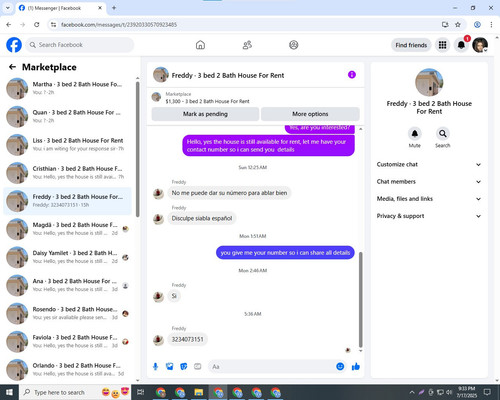The height and width of the screenshot is (400, 500).
Task: Select the Messenger | Facebook tab
Action: 61,8
